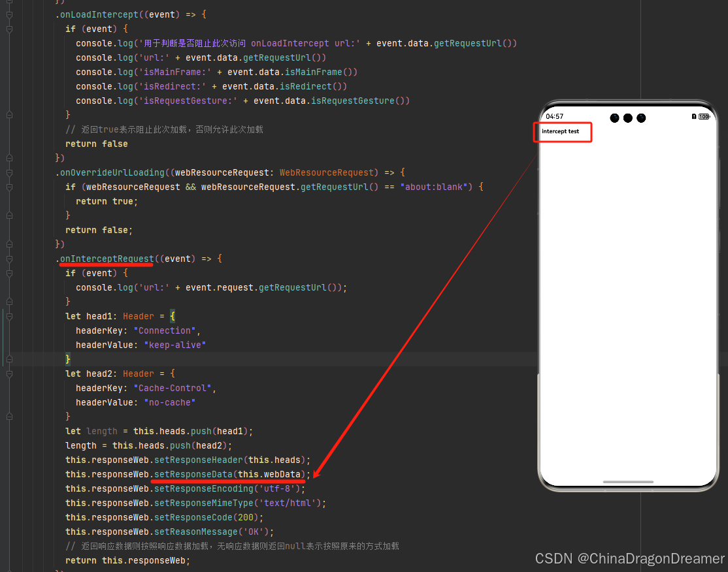
Task: Click the fold end marker at head1's closing brace
Action: (9, 359)
